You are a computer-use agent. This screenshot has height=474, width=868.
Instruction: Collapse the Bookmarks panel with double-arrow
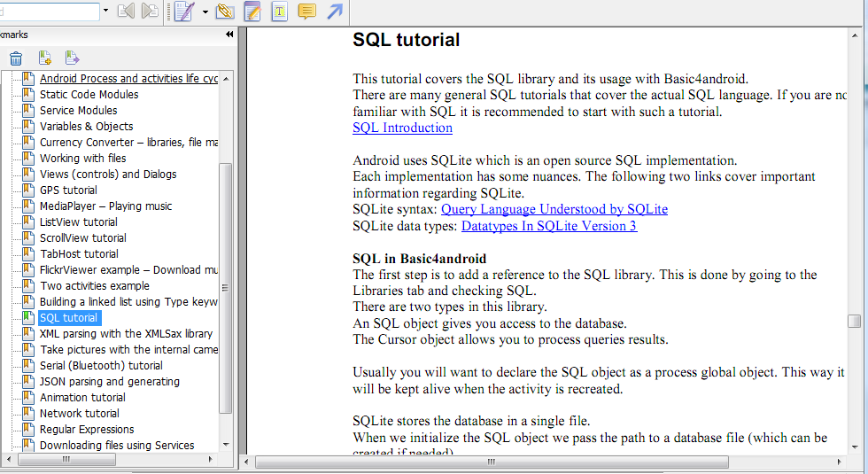click(229, 35)
